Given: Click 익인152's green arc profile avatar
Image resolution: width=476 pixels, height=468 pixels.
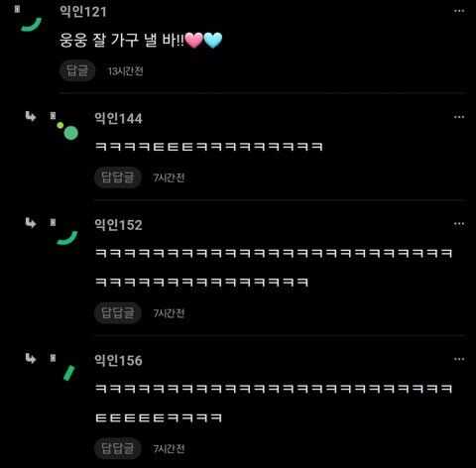Looking at the screenshot, I should point(67,238).
